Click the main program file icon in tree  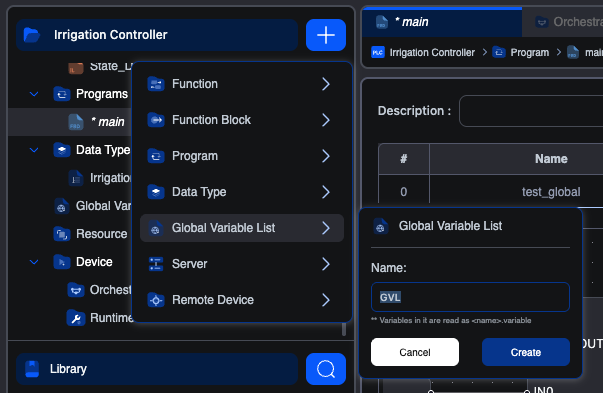point(76,122)
